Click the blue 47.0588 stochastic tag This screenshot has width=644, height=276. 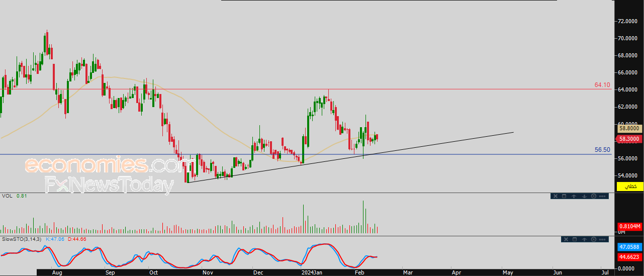pyautogui.click(x=630, y=247)
